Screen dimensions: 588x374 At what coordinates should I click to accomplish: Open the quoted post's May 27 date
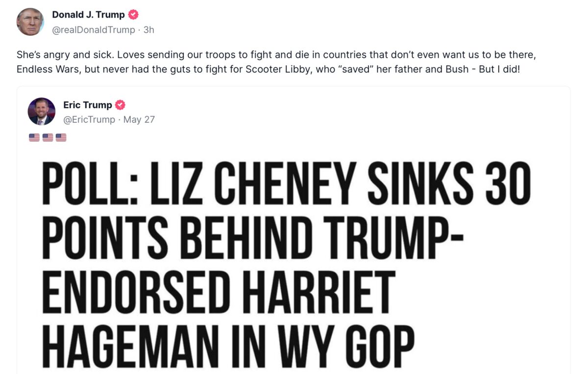click(139, 119)
